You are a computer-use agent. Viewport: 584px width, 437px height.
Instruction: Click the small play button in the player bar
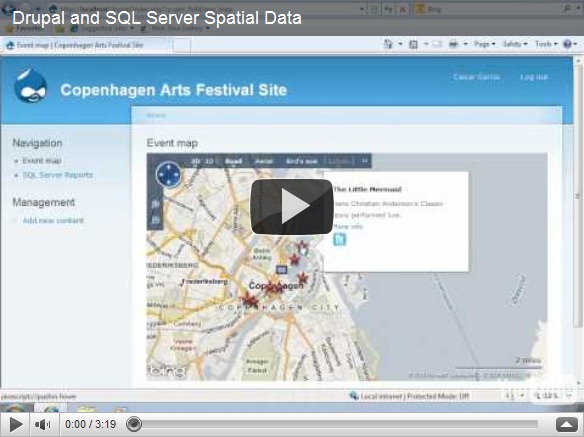tap(15, 424)
